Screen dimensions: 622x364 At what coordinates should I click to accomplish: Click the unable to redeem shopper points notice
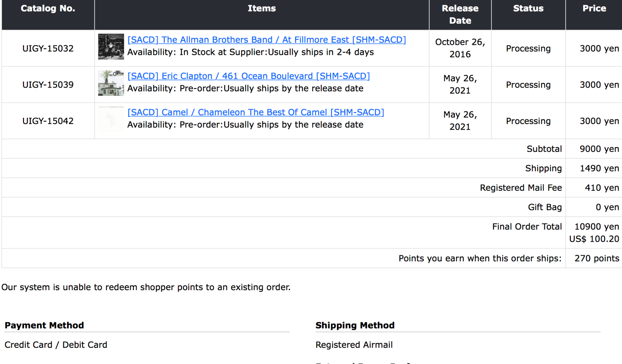(146, 287)
